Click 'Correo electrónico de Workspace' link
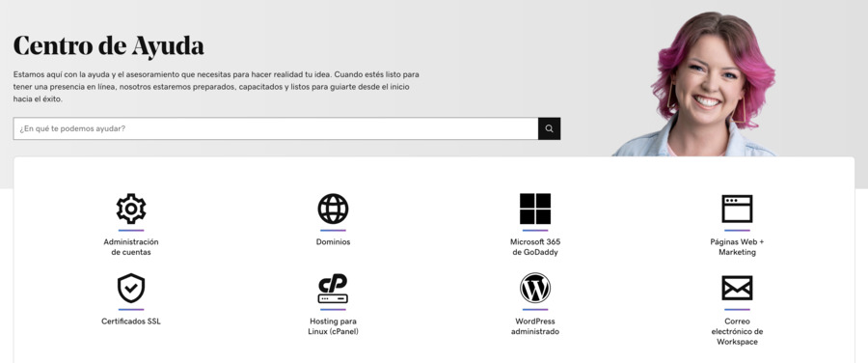This screenshot has width=868, height=363. [738, 331]
